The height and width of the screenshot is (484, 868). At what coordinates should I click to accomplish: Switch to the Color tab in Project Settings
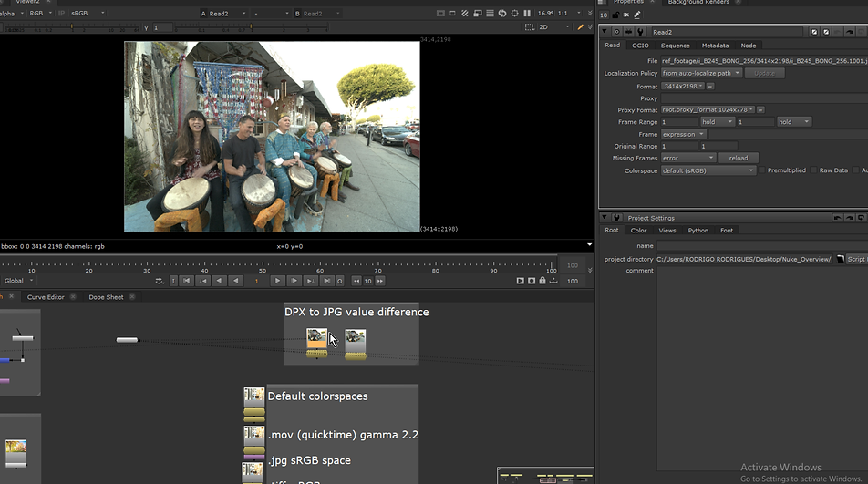point(638,230)
